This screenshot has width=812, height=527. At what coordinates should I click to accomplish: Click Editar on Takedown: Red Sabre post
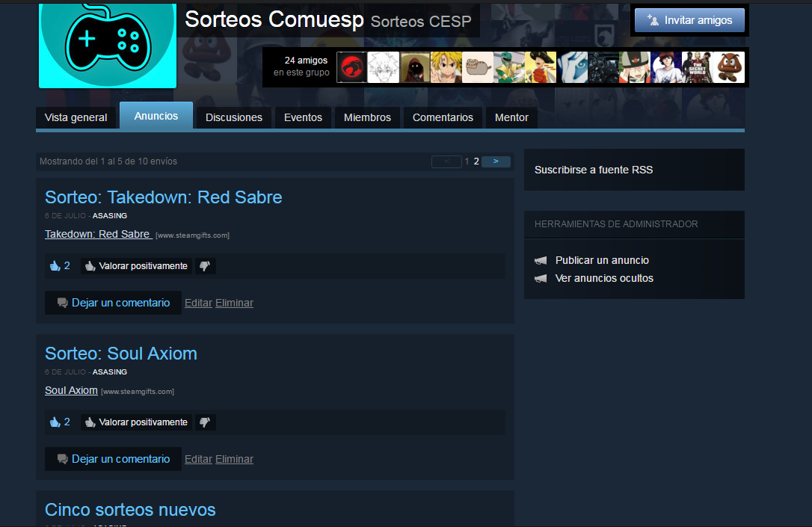198,303
